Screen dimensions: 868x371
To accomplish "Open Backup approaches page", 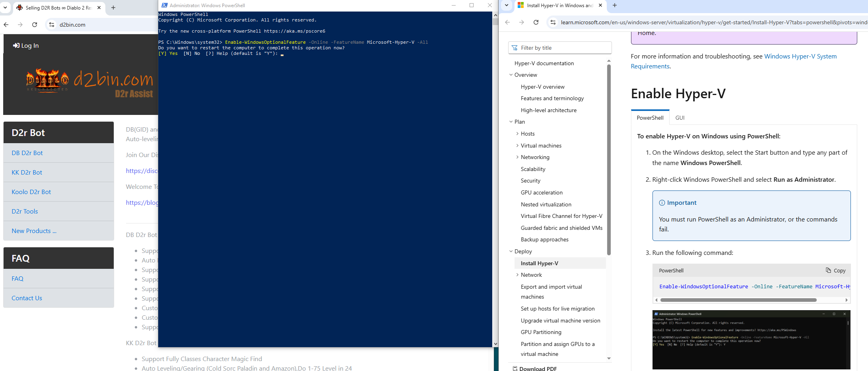I will pyautogui.click(x=544, y=239).
